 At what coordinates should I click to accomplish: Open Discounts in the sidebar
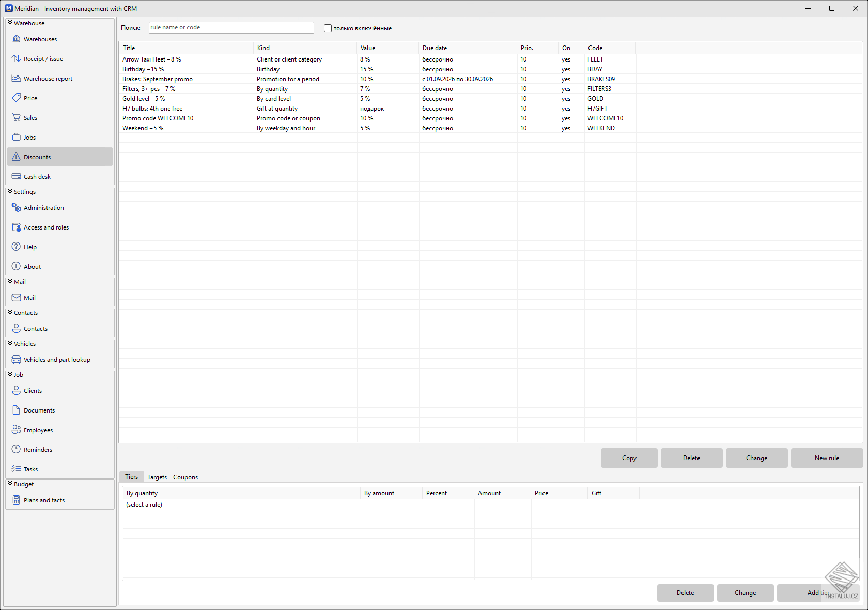(60, 157)
